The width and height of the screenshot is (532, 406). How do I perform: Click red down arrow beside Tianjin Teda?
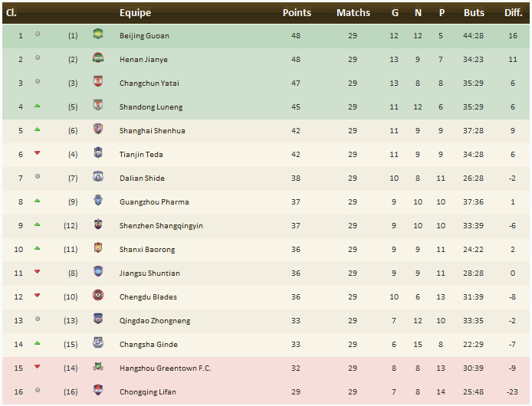(x=37, y=153)
